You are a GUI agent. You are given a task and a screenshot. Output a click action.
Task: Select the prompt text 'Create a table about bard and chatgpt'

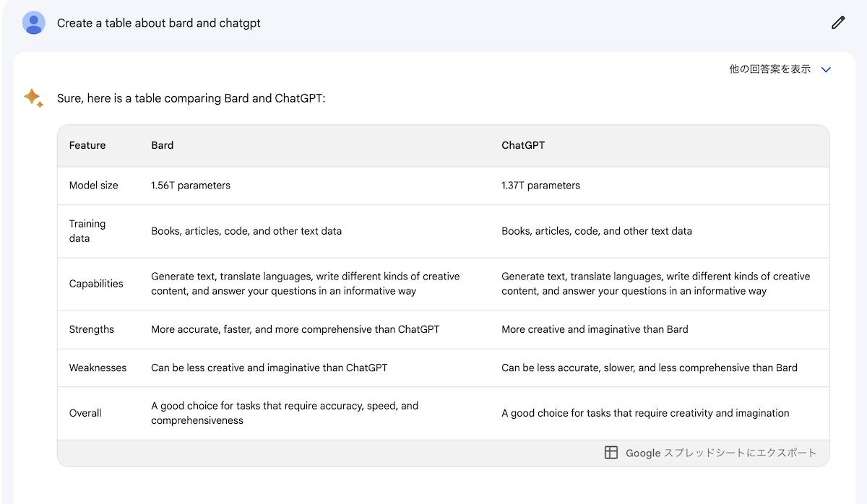159,23
